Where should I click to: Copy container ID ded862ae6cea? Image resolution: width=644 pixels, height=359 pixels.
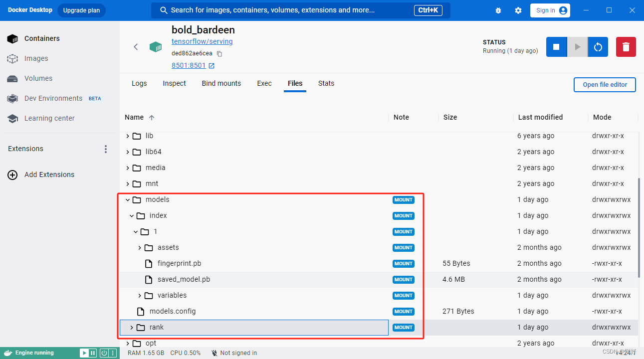point(219,54)
